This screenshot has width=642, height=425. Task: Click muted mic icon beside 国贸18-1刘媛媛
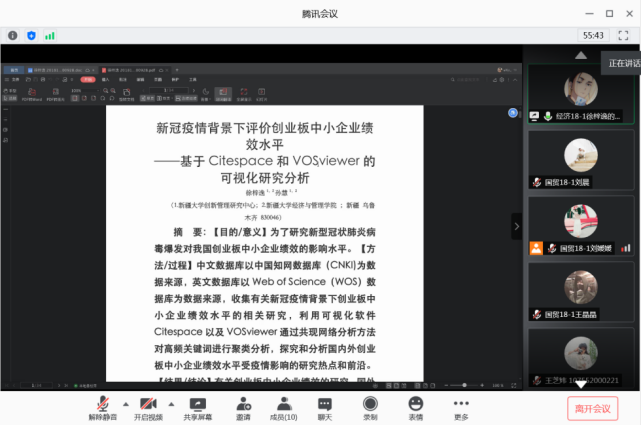(x=552, y=248)
